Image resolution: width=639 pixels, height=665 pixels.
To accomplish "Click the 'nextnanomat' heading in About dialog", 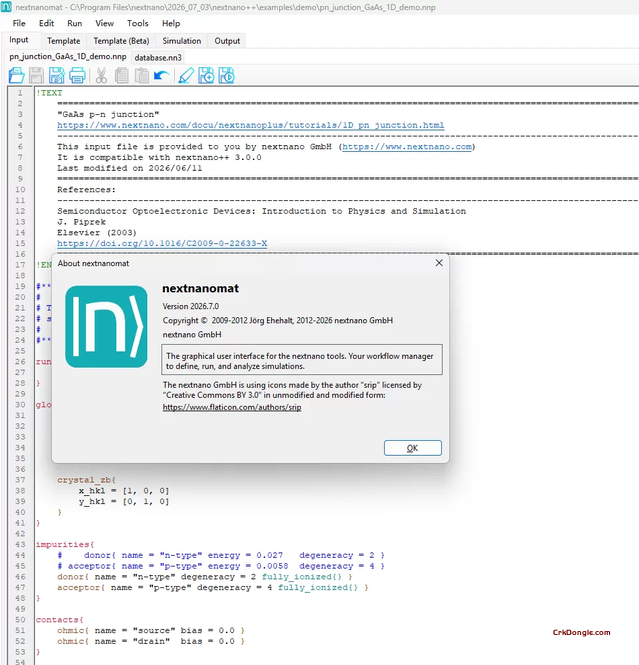I will tap(201, 288).
